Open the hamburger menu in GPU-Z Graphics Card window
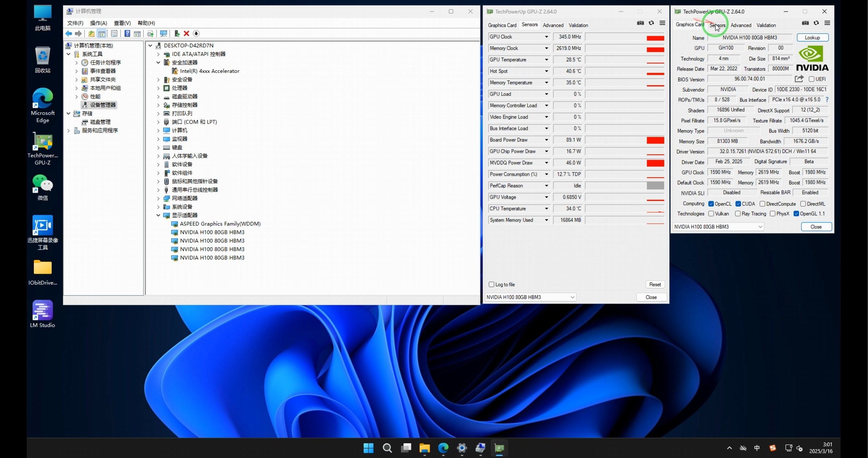Screen dimensions: 868x458 point(827,23)
